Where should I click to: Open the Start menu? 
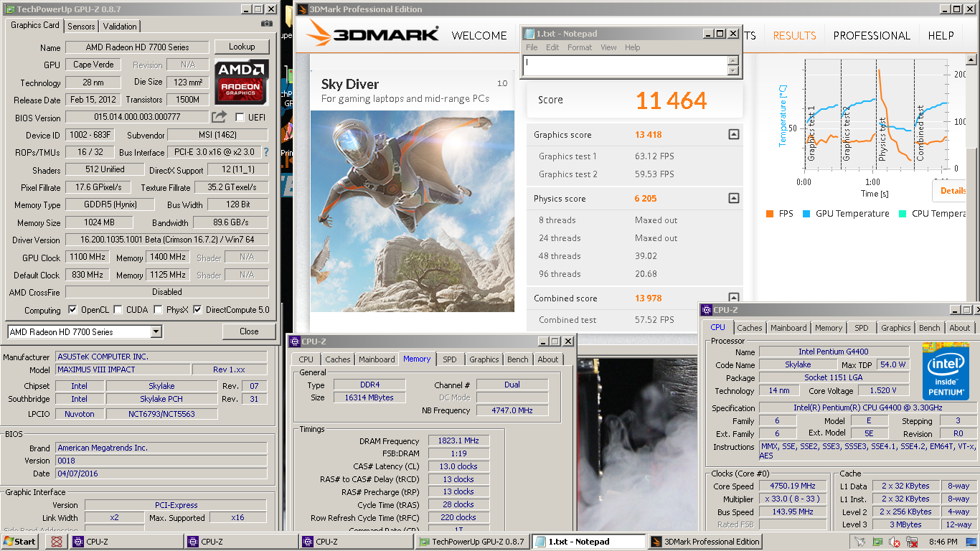pyautogui.click(x=19, y=542)
